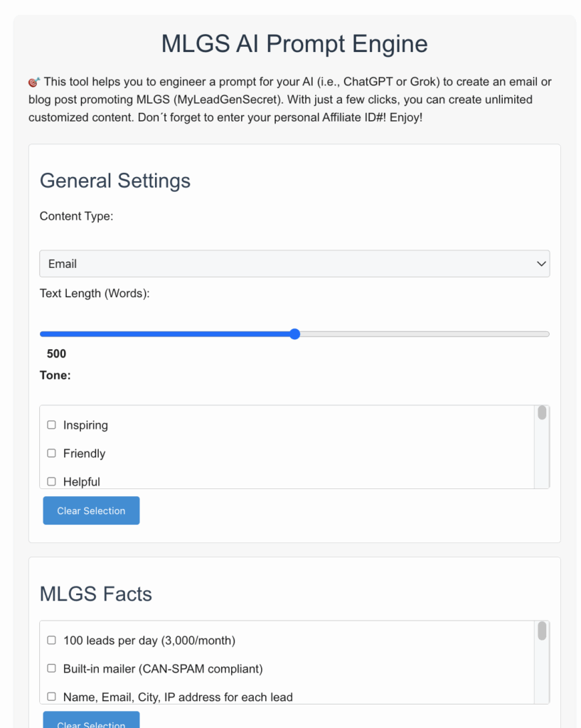Click the Tone list scrollbar thumb
This screenshot has width=581, height=728.
[542, 413]
